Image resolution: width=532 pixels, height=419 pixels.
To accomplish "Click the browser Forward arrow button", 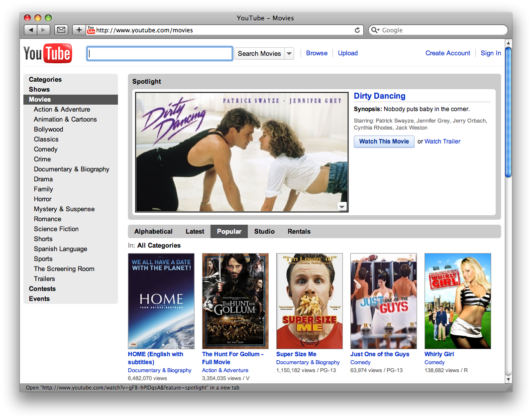I will (x=43, y=30).
